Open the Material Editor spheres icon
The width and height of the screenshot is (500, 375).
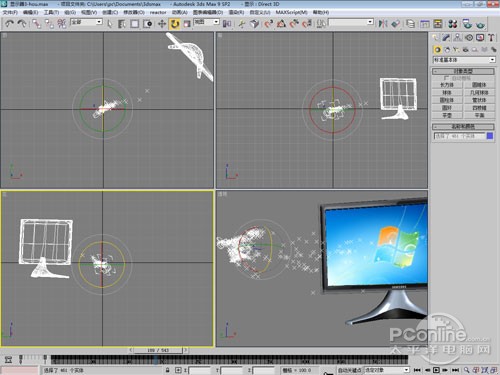click(452, 24)
